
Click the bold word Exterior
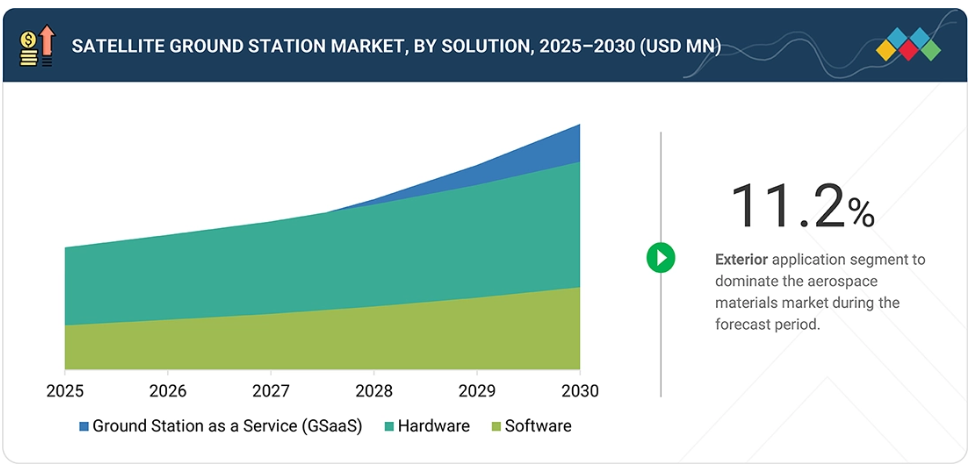[742, 259]
